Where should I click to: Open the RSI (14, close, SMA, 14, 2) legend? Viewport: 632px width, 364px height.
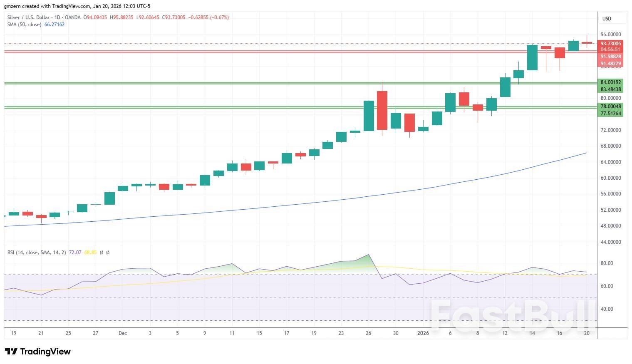(37, 253)
